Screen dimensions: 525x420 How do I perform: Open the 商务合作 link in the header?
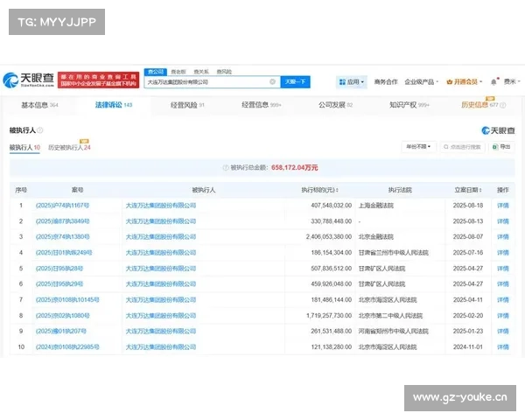point(386,81)
